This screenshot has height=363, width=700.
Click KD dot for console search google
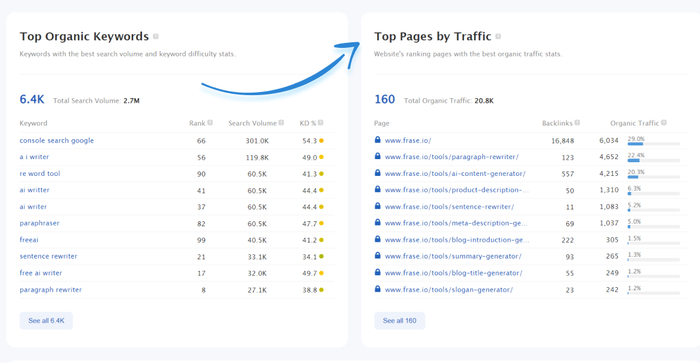pos(321,141)
